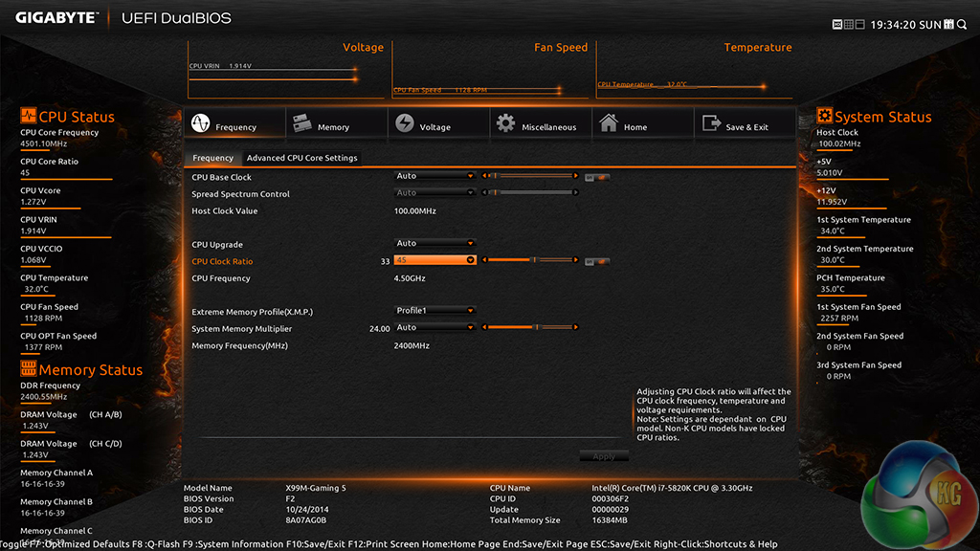Viewport: 980px width, 551px height.
Task: Toggle the CPU Clock Ratio on/off switch
Action: click(597, 261)
